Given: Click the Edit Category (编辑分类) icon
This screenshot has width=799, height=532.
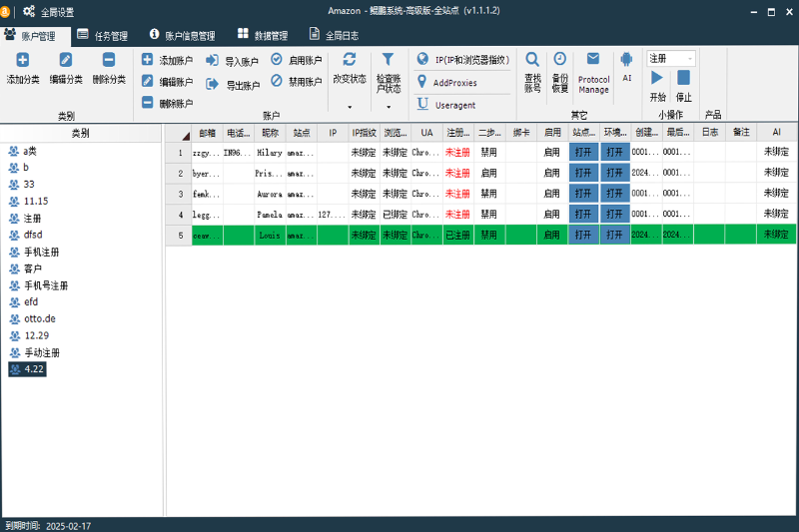Looking at the screenshot, I should pos(66,60).
